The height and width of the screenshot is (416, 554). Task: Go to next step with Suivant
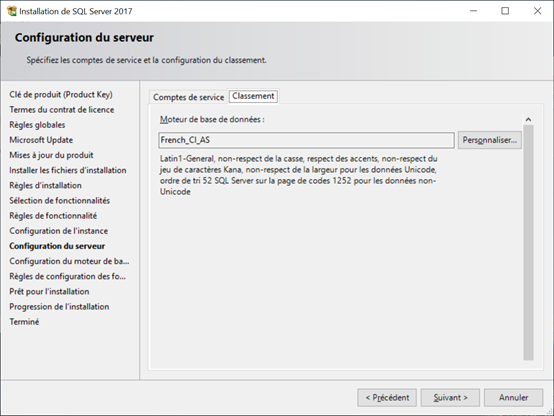[450, 398]
